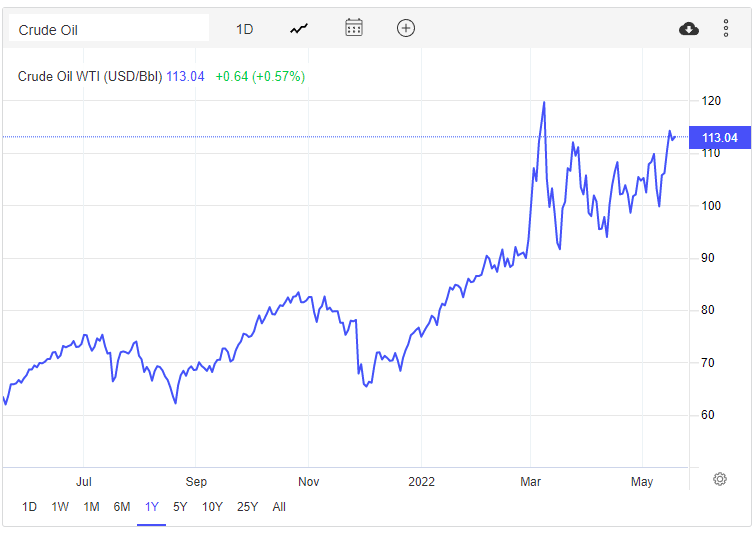Open chart settings gear icon
This screenshot has height=534, width=754.
click(719, 479)
